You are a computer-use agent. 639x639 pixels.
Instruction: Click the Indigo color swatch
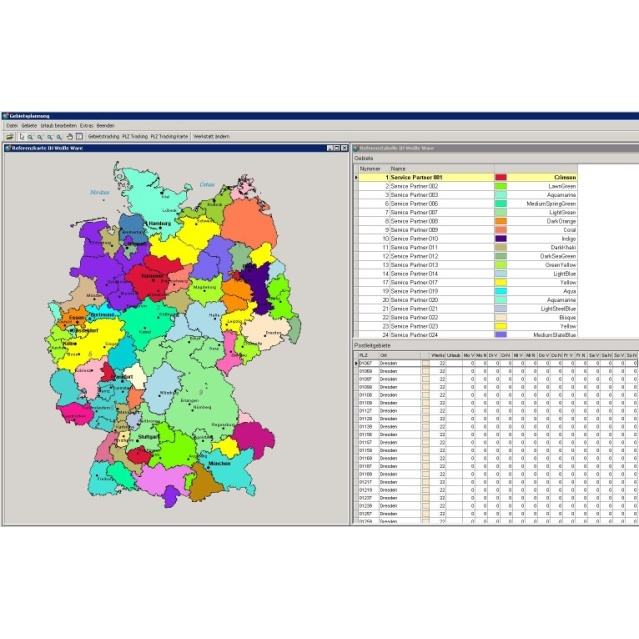[500, 239]
